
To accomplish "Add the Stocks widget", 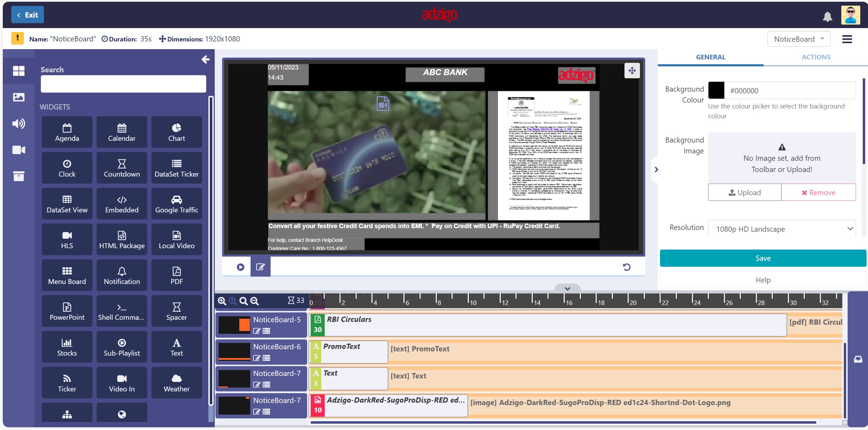I will [67, 347].
